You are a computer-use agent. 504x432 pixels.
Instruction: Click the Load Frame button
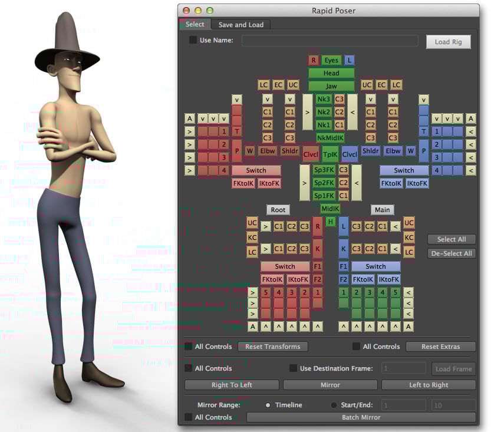[453, 369]
